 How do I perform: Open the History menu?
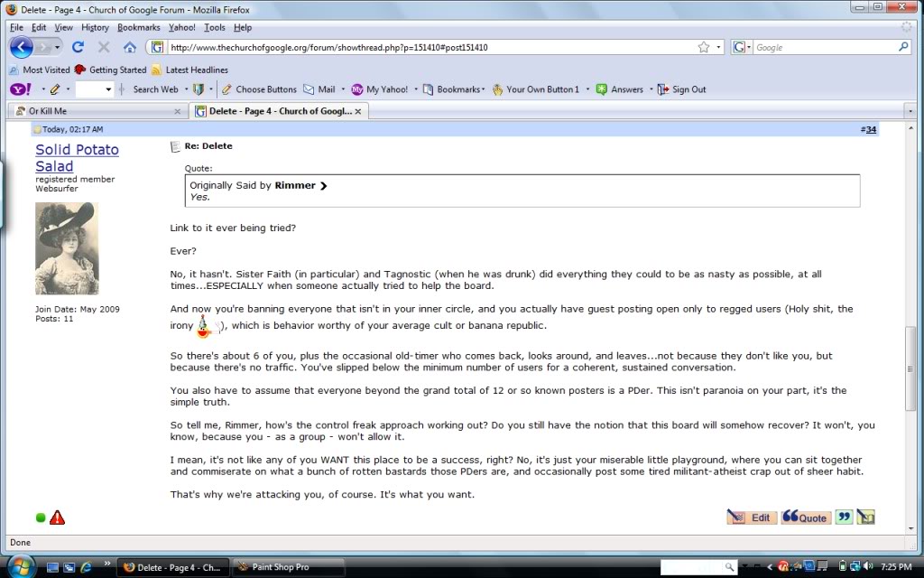click(x=95, y=27)
